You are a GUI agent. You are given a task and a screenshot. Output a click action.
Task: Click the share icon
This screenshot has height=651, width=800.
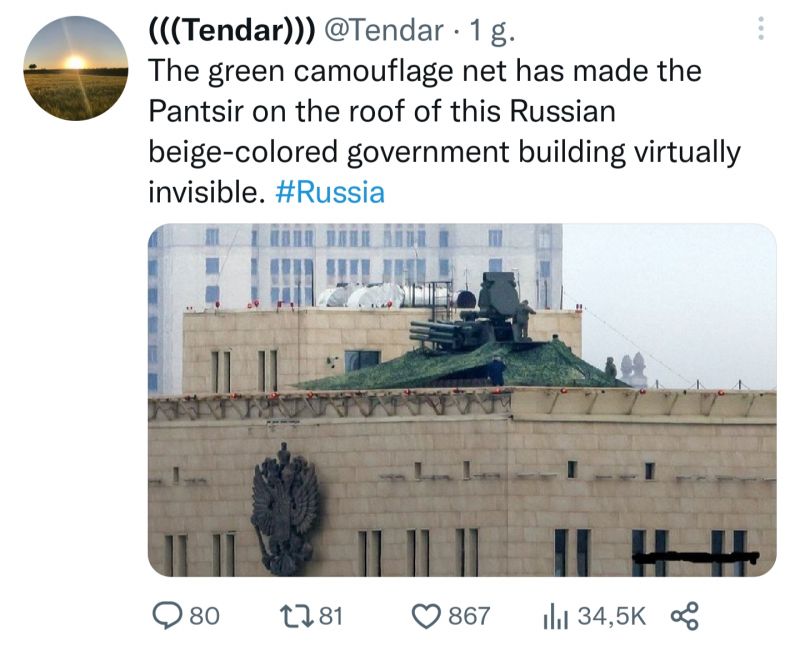click(x=684, y=616)
